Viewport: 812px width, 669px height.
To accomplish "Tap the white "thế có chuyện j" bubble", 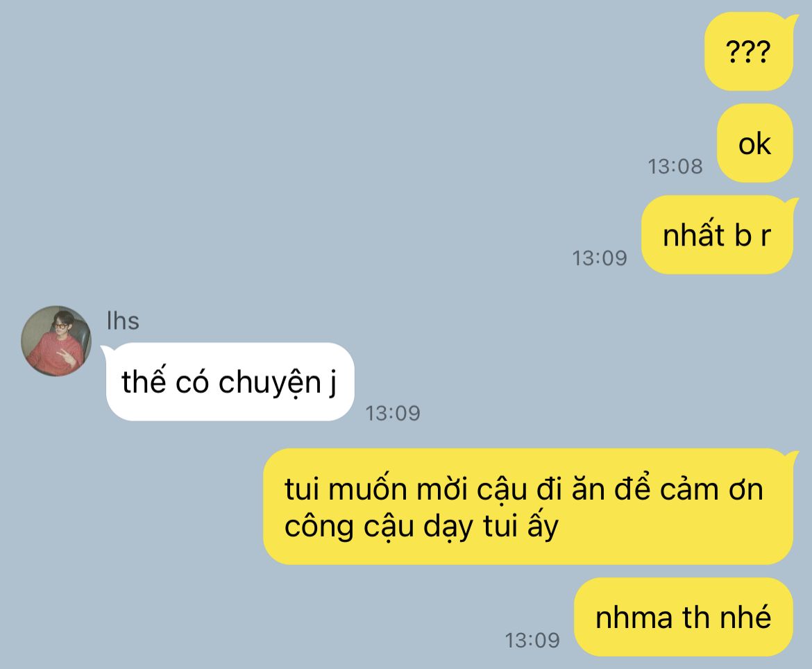I will tap(229, 382).
